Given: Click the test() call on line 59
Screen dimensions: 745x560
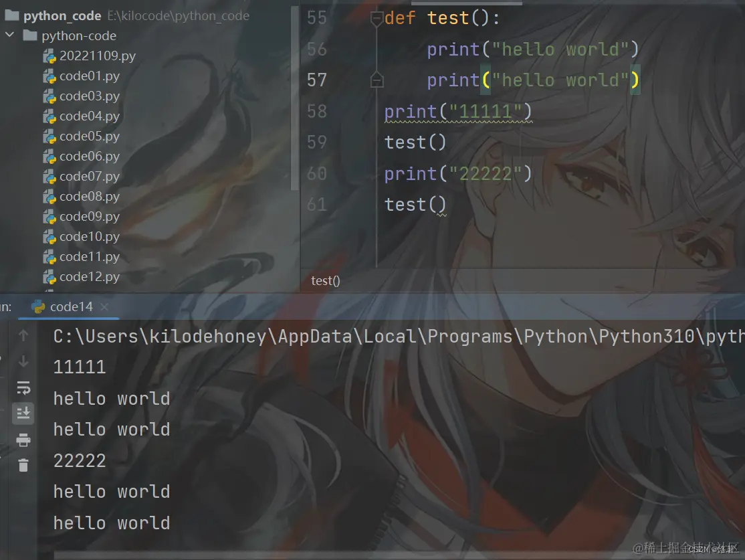Looking at the screenshot, I should pyautogui.click(x=415, y=143).
